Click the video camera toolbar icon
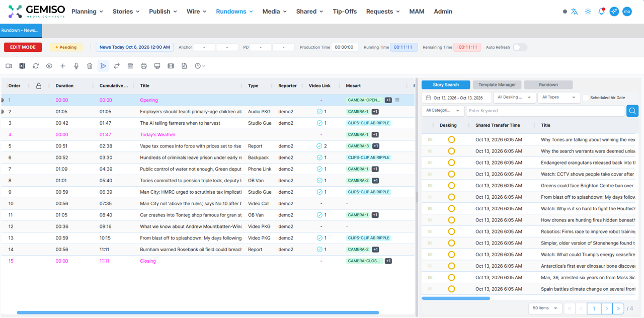 (9, 66)
